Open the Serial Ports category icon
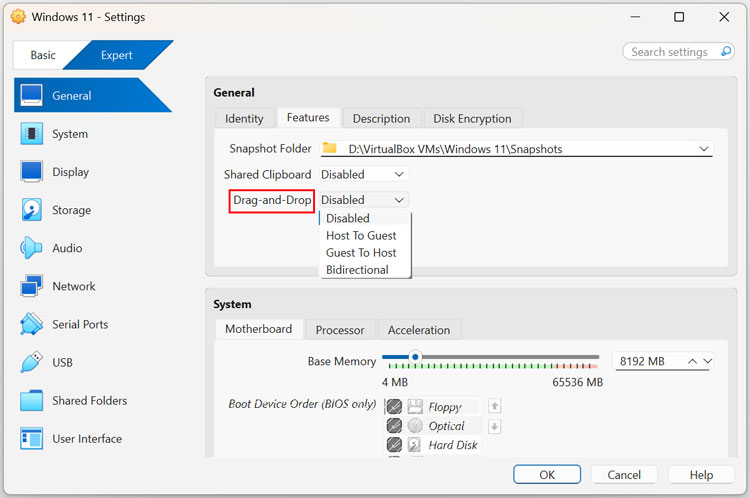Image resolution: width=750 pixels, height=498 pixels. pyautogui.click(x=32, y=324)
